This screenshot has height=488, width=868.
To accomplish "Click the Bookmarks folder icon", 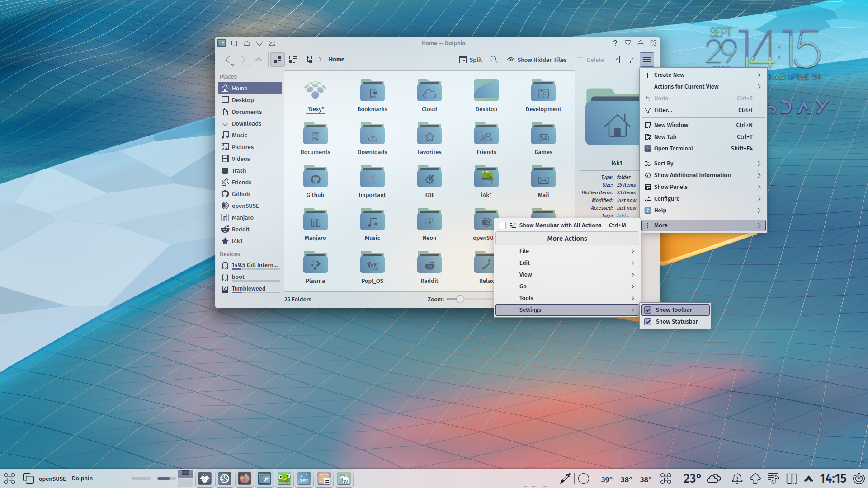I will (372, 90).
